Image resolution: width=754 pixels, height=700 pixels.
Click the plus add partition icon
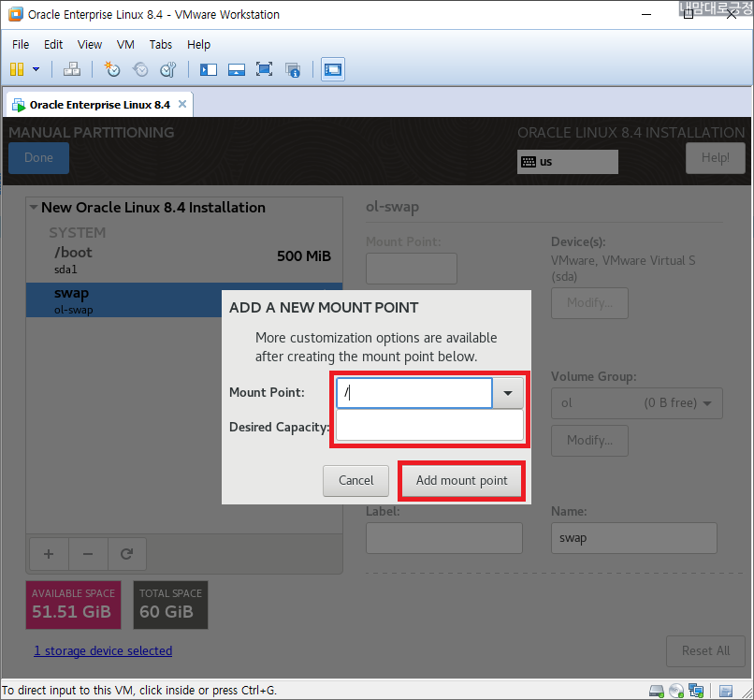point(49,554)
